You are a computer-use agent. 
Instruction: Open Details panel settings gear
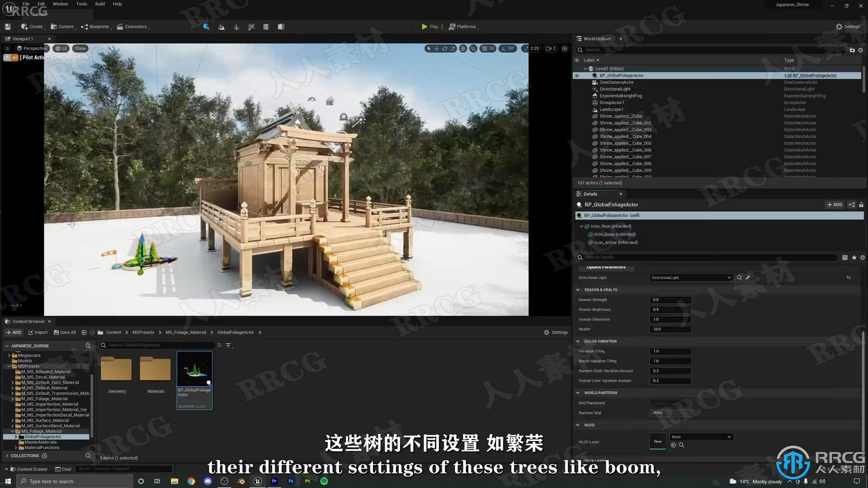click(x=863, y=258)
